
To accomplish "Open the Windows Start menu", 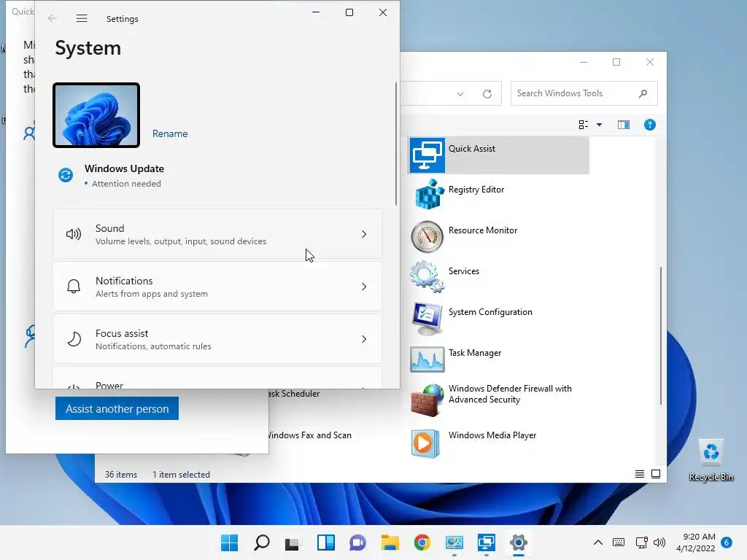I will [x=229, y=542].
